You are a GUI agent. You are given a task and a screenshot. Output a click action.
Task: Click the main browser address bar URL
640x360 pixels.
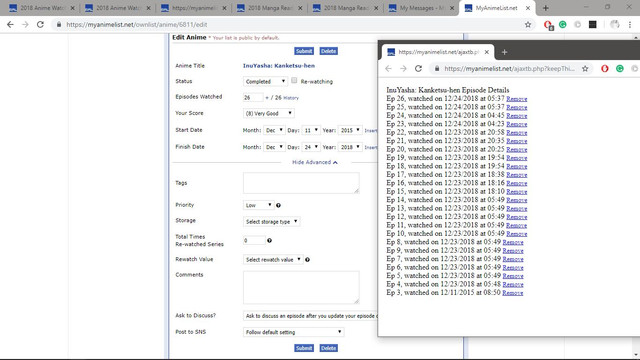click(137, 24)
